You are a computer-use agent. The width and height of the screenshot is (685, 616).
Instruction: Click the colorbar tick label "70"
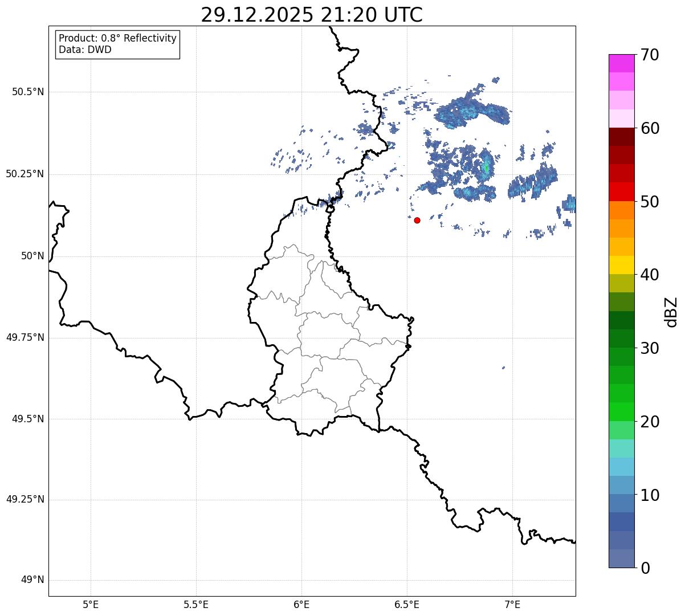point(650,55)
